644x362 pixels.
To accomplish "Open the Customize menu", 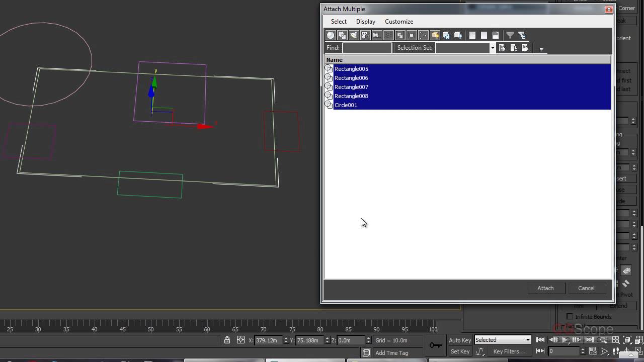I will (x=398, y=22).
